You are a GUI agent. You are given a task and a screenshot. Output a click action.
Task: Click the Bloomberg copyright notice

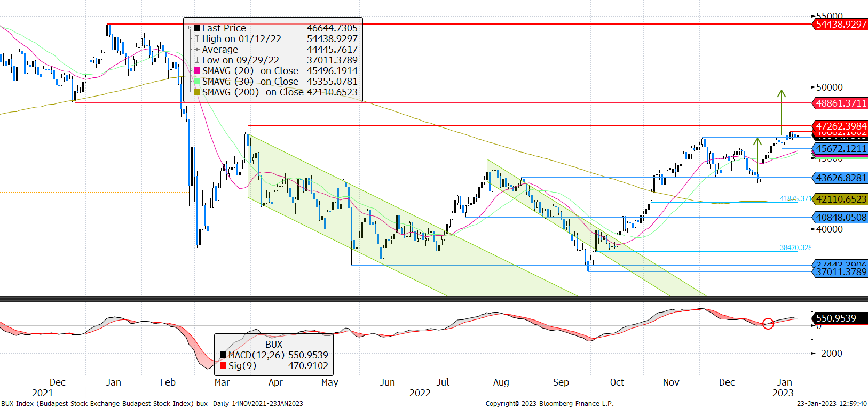[549, 403]
